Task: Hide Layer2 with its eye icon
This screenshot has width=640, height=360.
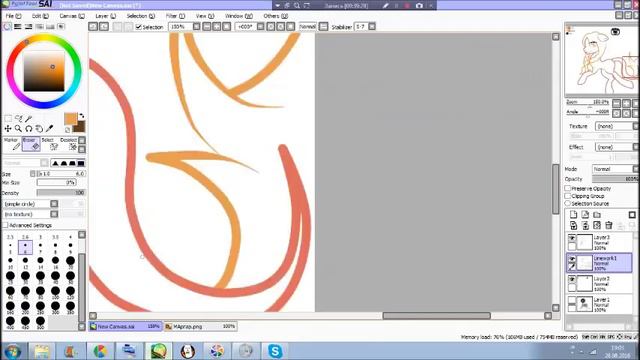Action: click(572, 280)
